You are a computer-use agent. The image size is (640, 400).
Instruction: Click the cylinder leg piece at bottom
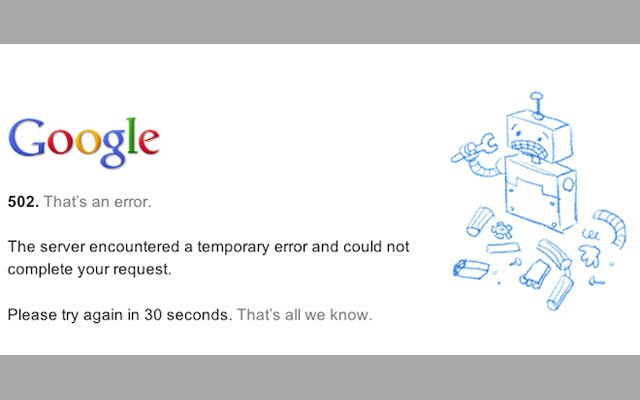coord(560,293)
